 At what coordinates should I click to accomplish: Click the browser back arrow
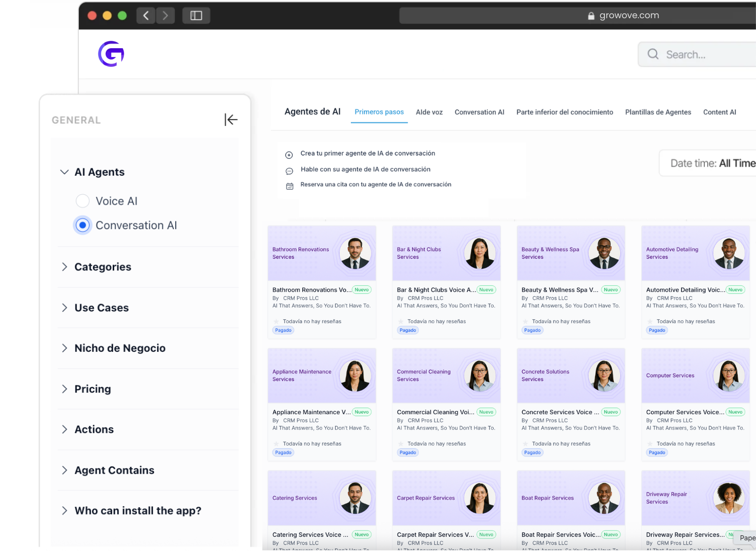[146, 16]
